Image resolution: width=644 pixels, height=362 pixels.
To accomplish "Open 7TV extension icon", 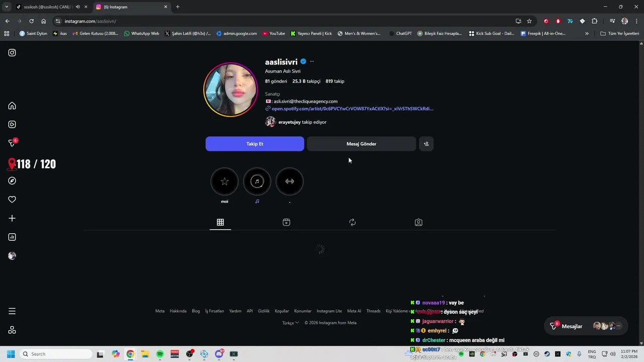I will pos(570,21).
